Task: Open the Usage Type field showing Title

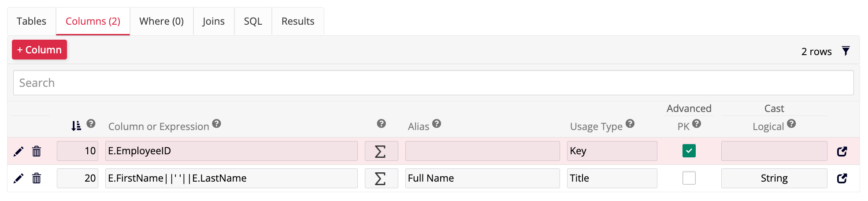Action: click(x=612, y=179)
